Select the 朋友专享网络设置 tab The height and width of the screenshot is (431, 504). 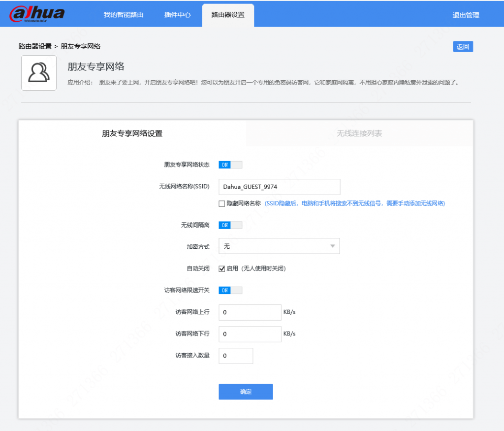pyautogui.click(x=131, y=133)
